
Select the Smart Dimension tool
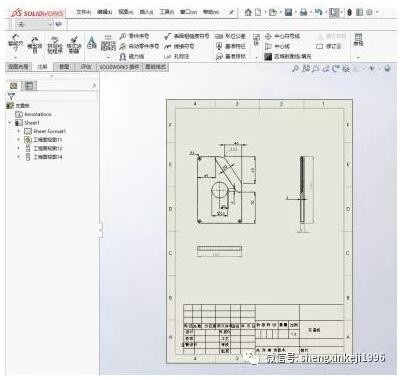tap(15, 44)
